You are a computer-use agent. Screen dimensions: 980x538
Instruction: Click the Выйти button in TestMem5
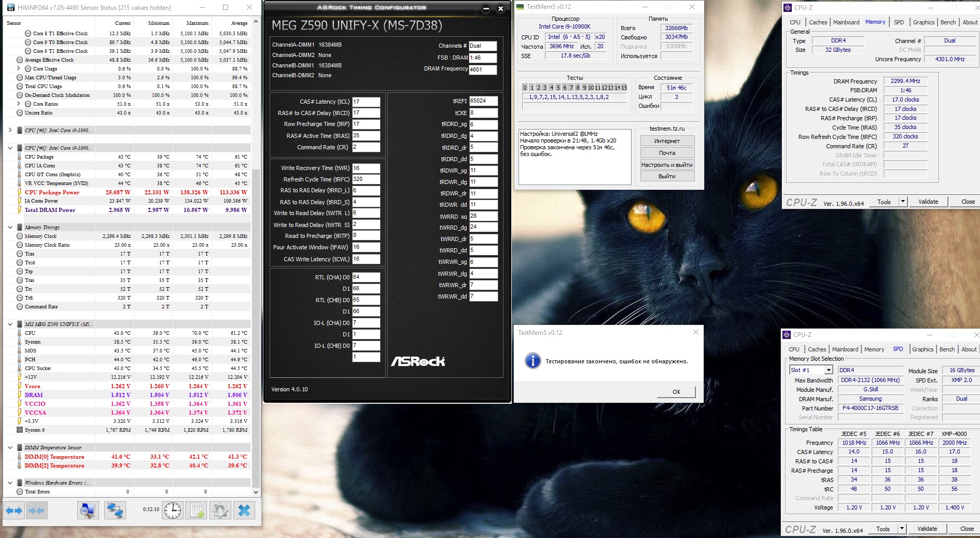(x=667, y=176)
